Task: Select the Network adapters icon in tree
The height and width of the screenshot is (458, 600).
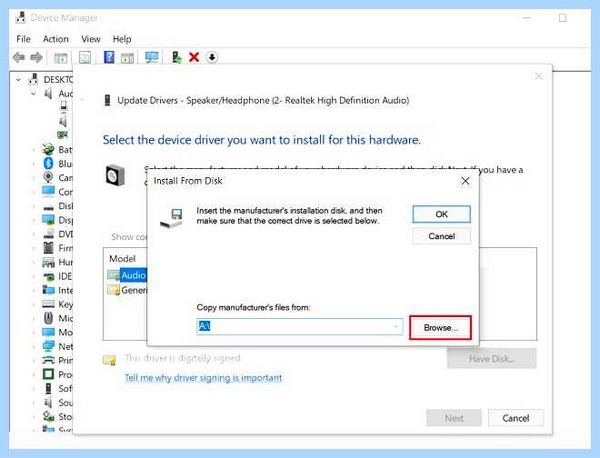Action: click(48, 346)
